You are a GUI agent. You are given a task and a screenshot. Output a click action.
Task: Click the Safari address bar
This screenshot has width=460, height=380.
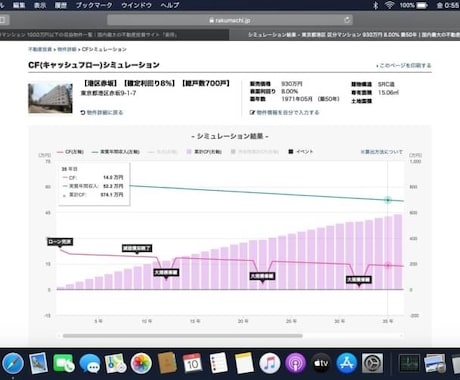[x=230, y=20]
